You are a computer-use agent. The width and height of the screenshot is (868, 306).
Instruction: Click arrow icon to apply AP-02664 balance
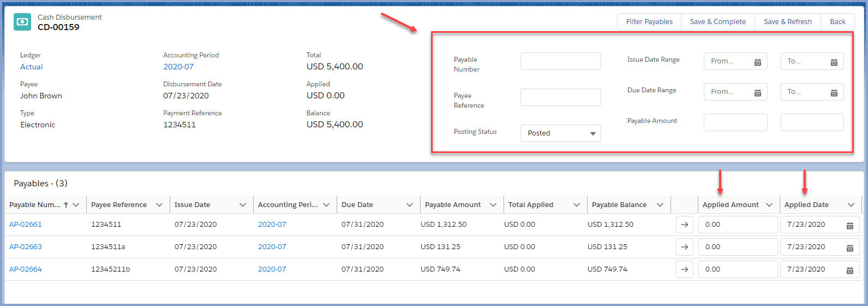pos(685,269)
